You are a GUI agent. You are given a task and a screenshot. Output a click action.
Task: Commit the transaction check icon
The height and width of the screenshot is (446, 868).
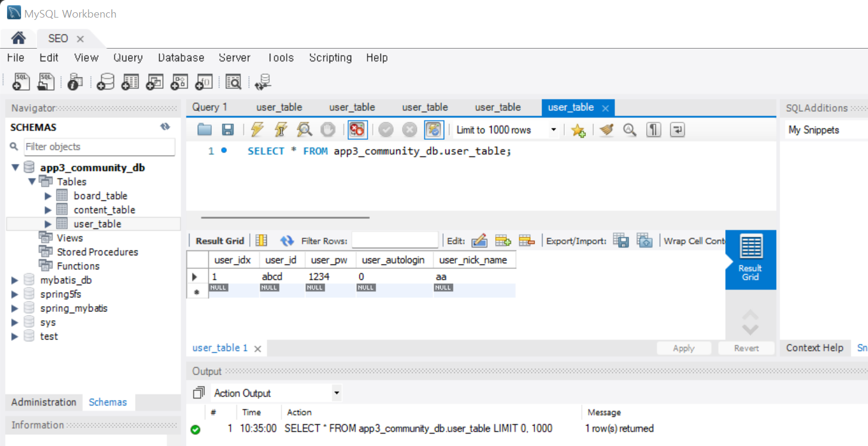386,130
